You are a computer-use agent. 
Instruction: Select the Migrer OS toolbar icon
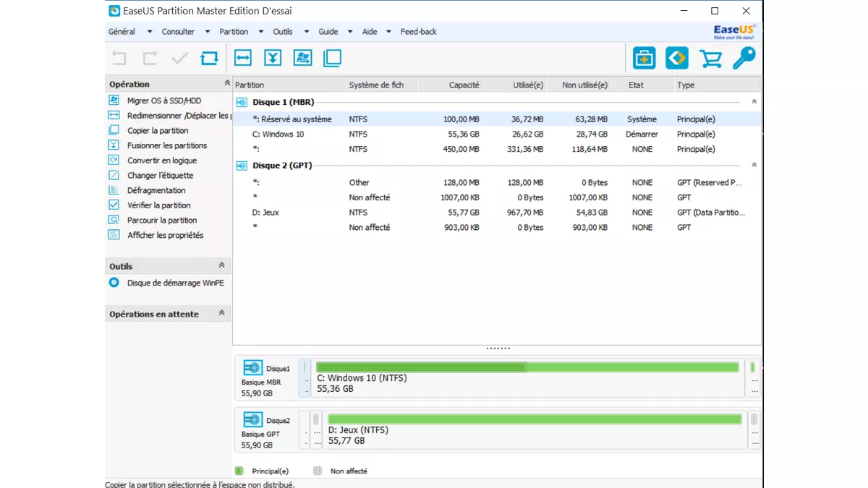[x=302, y=57]
